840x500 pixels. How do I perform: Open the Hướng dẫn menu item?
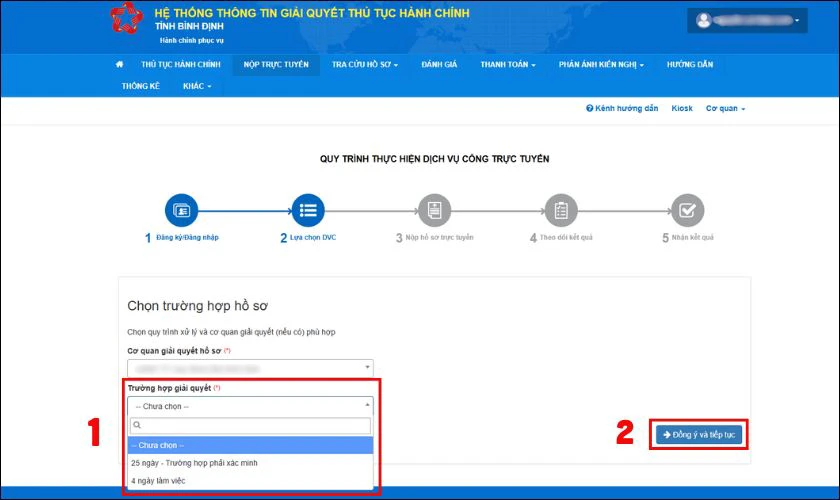[690, 64]
